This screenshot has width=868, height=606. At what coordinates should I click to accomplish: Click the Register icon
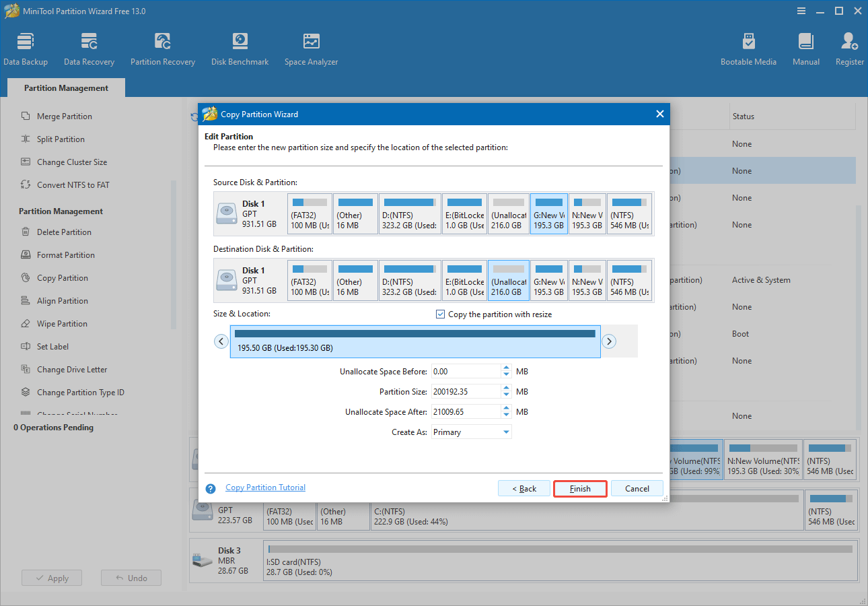(x=849, y=50)
